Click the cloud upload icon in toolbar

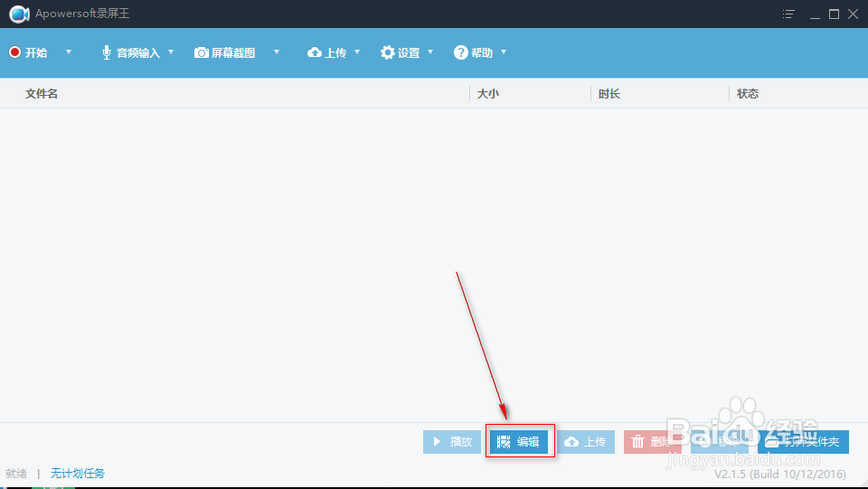click(315, 52)
